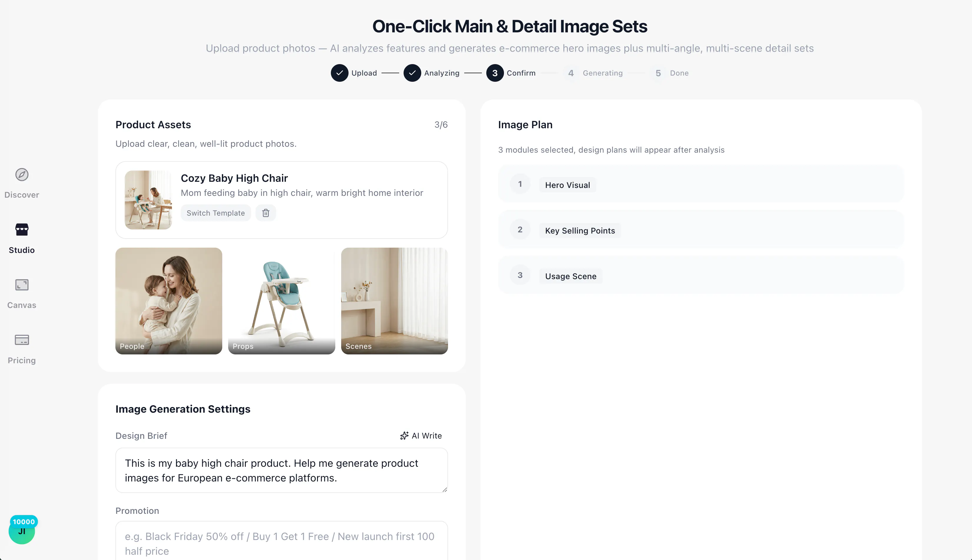Click the 'Mom feeding baby' template description
The image size is (972, 560).
(302, 193)
